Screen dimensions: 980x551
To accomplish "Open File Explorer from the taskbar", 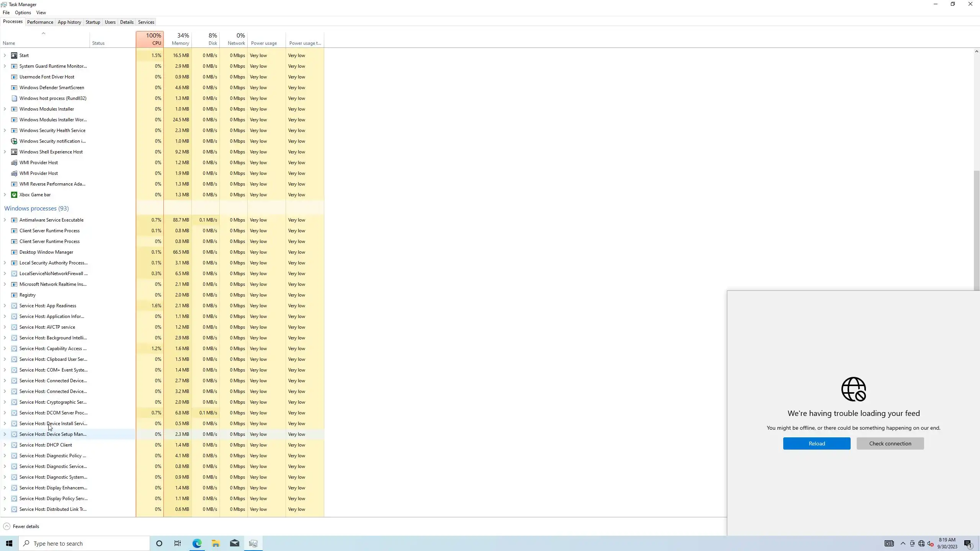I will point(216,543).
